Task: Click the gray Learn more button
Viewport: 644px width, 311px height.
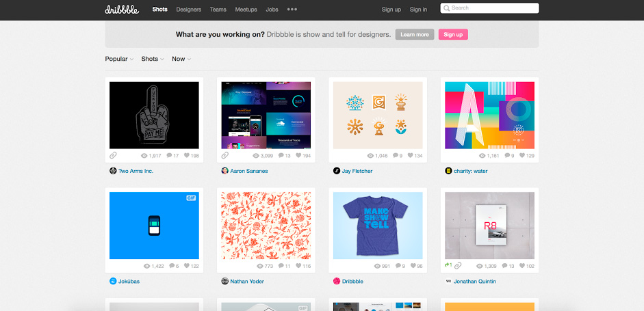Action: pyautogui.click(x=415, y=34)
